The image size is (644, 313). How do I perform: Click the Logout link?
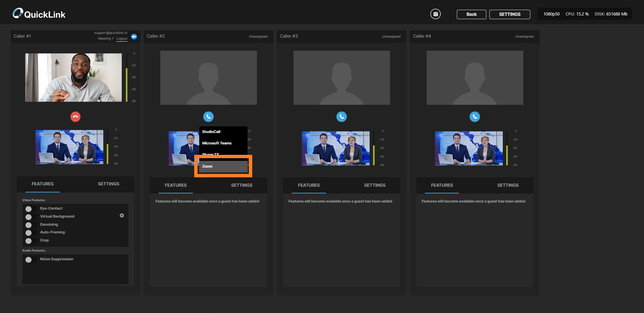coord(122,39)
